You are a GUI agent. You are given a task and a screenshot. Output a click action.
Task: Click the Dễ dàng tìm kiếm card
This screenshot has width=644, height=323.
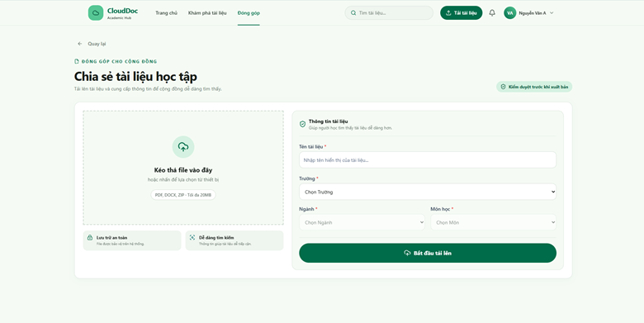click(x=234, y=240)
